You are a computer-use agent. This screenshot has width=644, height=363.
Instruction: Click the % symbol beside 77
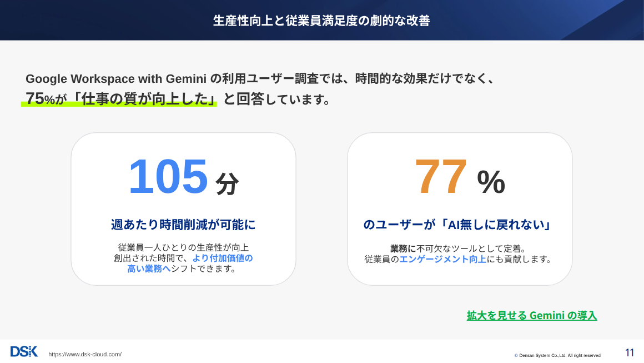tap(491, 182)
